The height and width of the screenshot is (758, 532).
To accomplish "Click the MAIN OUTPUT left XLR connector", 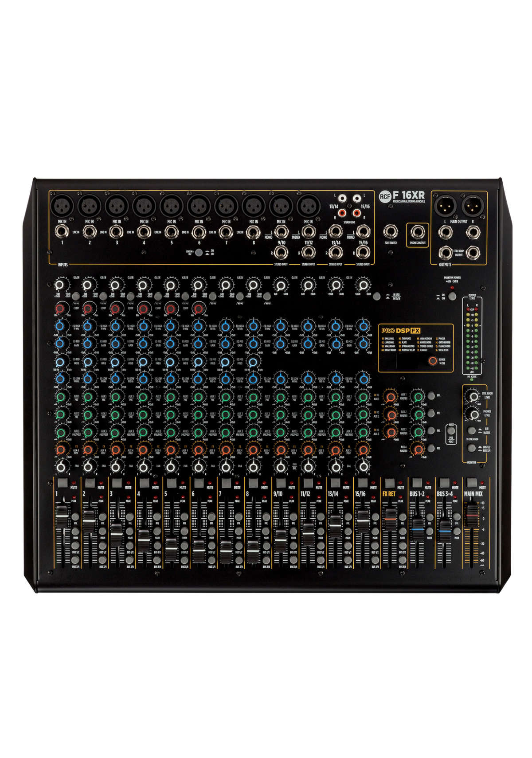I will point(445,206).
